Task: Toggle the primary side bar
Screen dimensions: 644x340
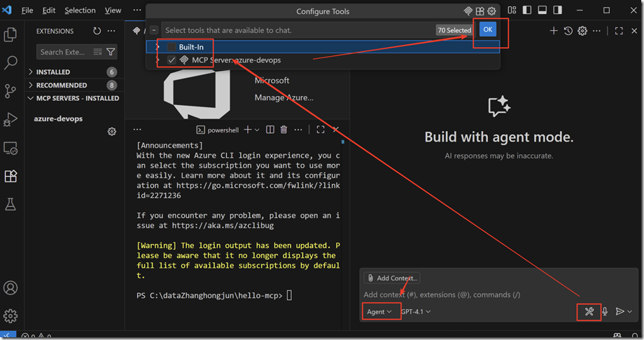Action: [527, 11]
